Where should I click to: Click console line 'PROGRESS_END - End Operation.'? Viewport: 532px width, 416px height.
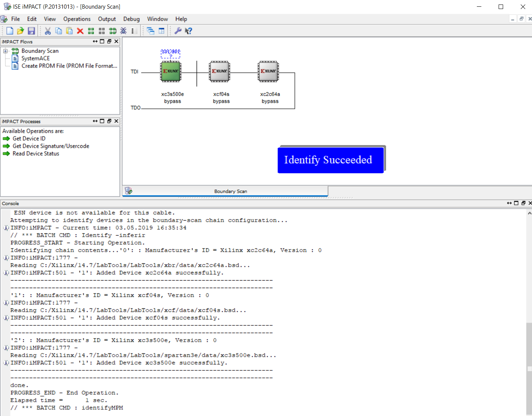[65, 393]
